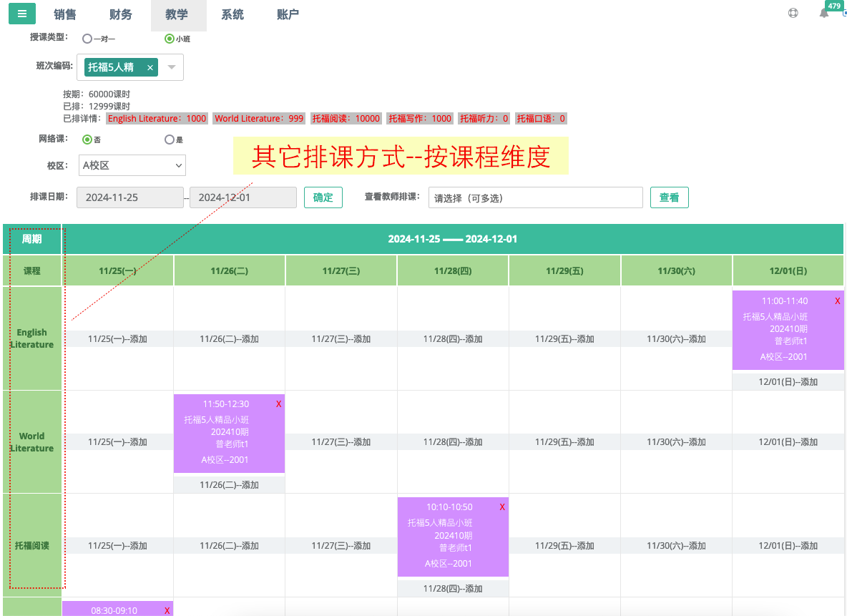Click the 查看 button
This screenshot has height=616, width=847.
[x=669, y=197]
